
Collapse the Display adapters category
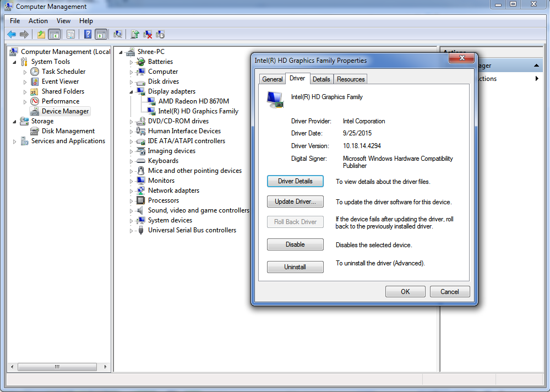click(131, 92)
